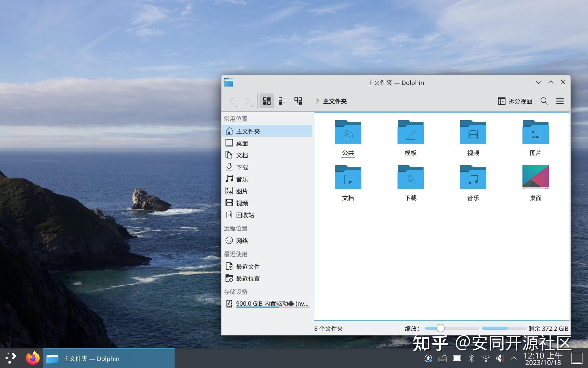Open the search icon in Dolphin toolbar
This screenshot has height=368, width=588.
tap(544, 101)
